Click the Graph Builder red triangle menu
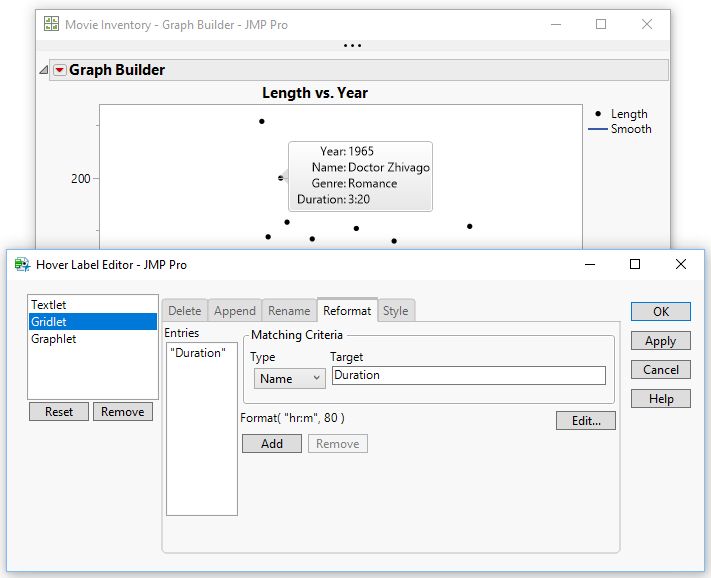 click(59, 70)
